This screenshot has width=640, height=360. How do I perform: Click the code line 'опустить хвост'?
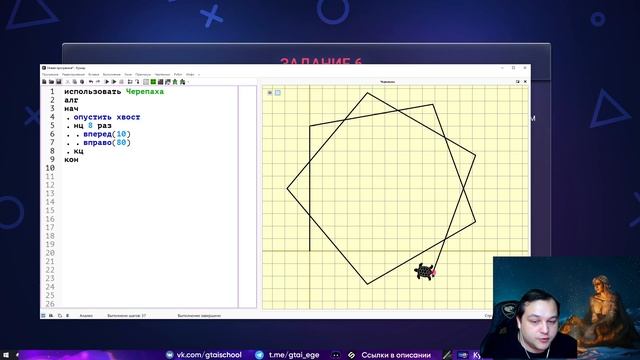[107, 117]
